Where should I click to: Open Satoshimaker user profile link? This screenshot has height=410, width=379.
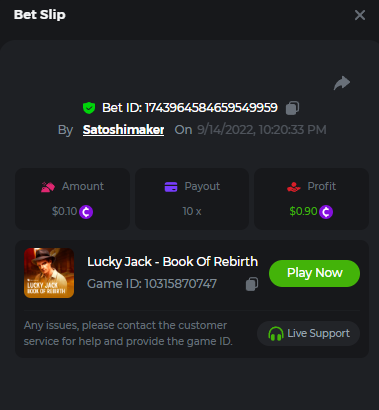pyautogui.click(x=123, y=130)
